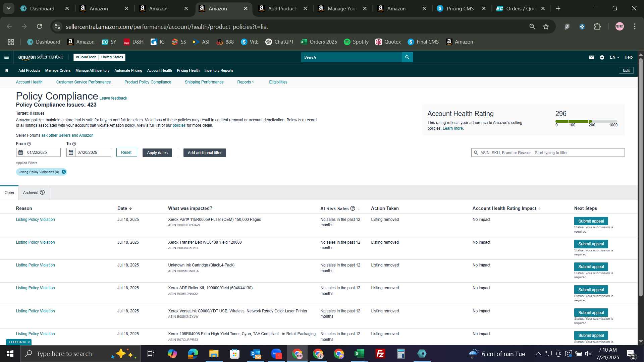Open Excel from the taskbar
Image resolution: width=644 pixels, height=362 pixels.
click(x=359, y=354)
